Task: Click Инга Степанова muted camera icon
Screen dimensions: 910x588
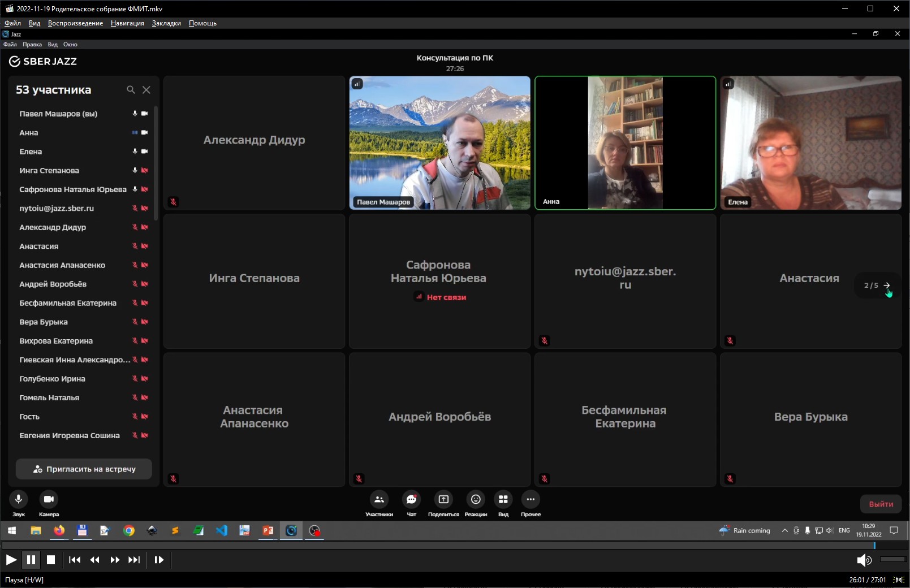Action: tap(145, 170)
